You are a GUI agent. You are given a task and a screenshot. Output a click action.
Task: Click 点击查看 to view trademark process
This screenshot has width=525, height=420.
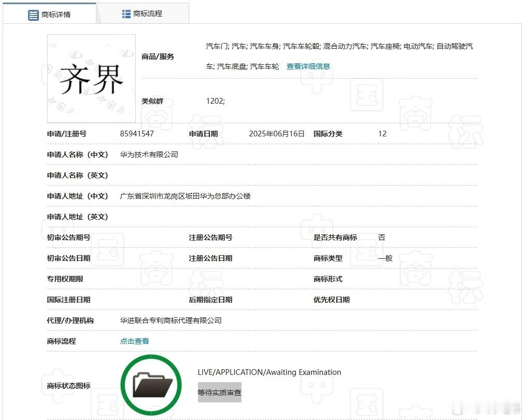[134, 341]
